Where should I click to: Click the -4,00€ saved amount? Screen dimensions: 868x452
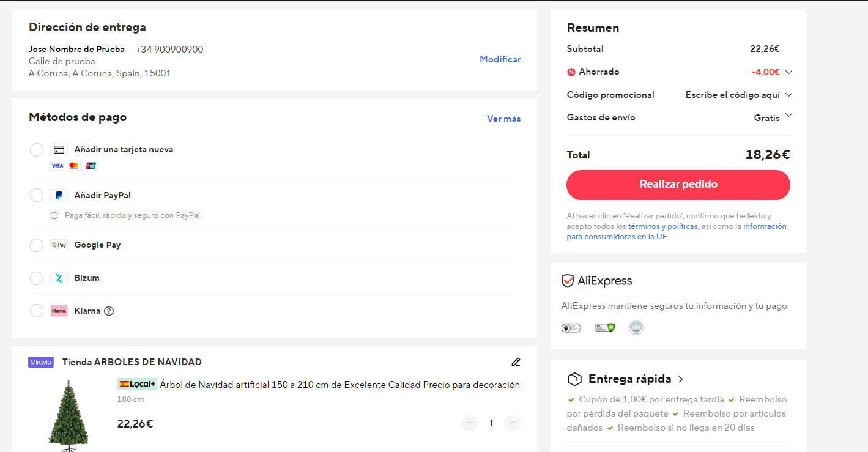click(x=766, y=72)
